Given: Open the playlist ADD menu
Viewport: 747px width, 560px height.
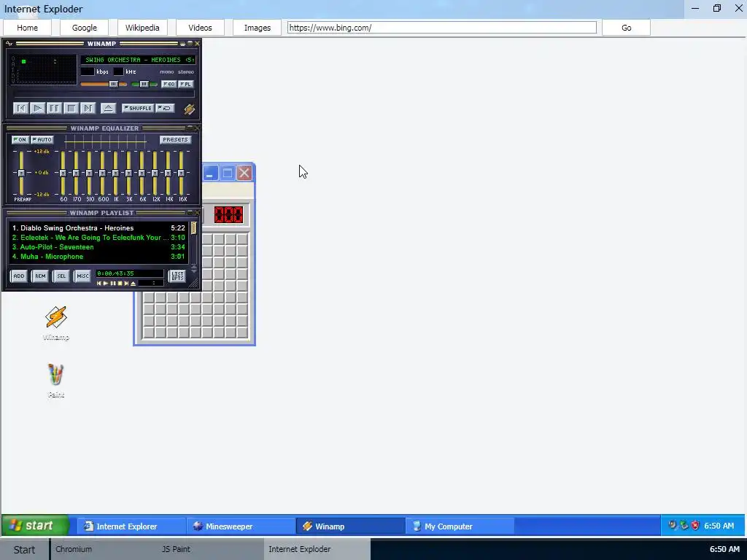Looking at the screenshot, I should (18, 276).
